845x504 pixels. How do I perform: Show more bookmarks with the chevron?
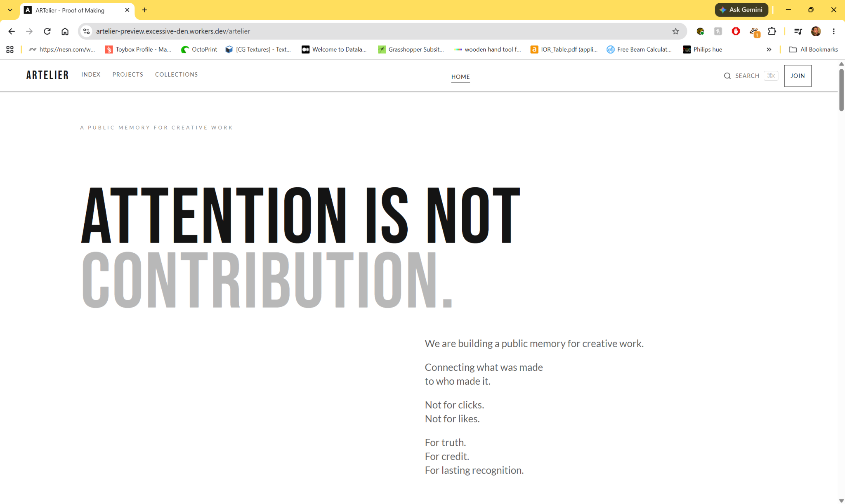pos(769,49)
